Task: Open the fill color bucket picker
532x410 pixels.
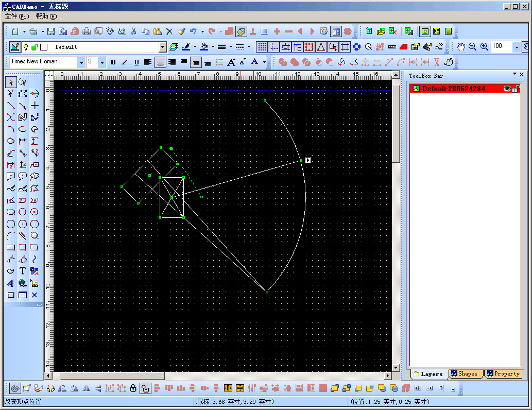Action: [204, 47]
